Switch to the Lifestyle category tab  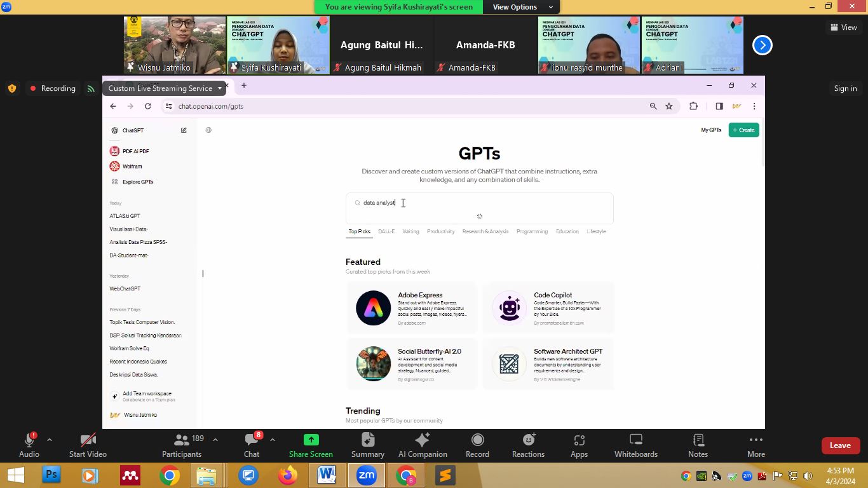point(596,231)
